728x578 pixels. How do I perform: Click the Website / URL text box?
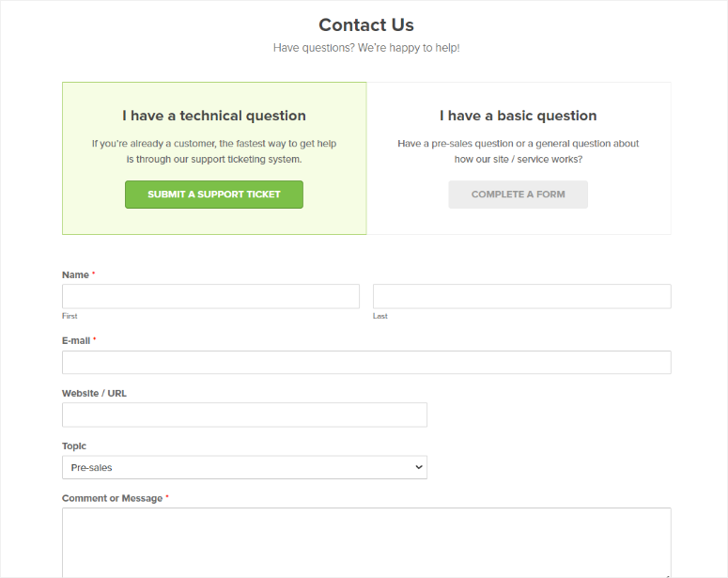pos(244,414)
